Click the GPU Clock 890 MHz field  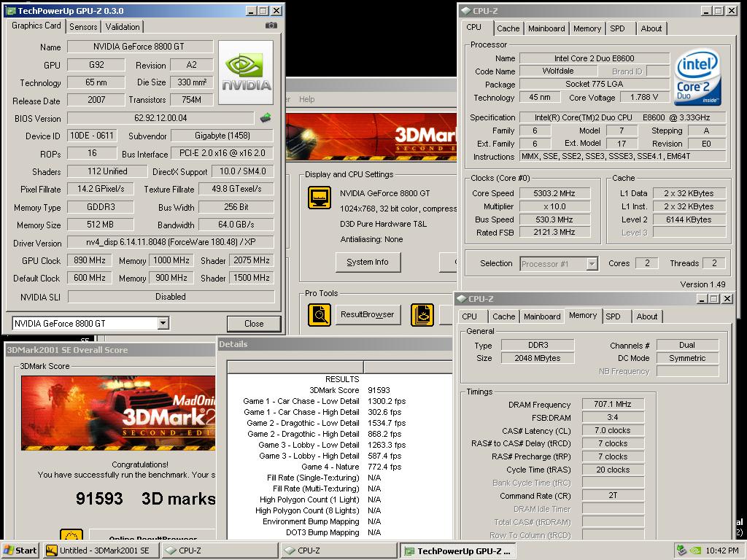coord(90,260)
